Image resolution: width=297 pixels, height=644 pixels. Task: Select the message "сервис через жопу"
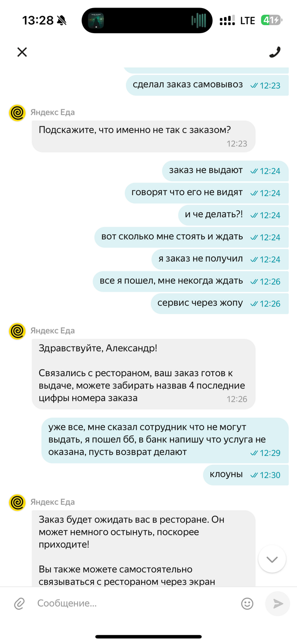point(219,304)
